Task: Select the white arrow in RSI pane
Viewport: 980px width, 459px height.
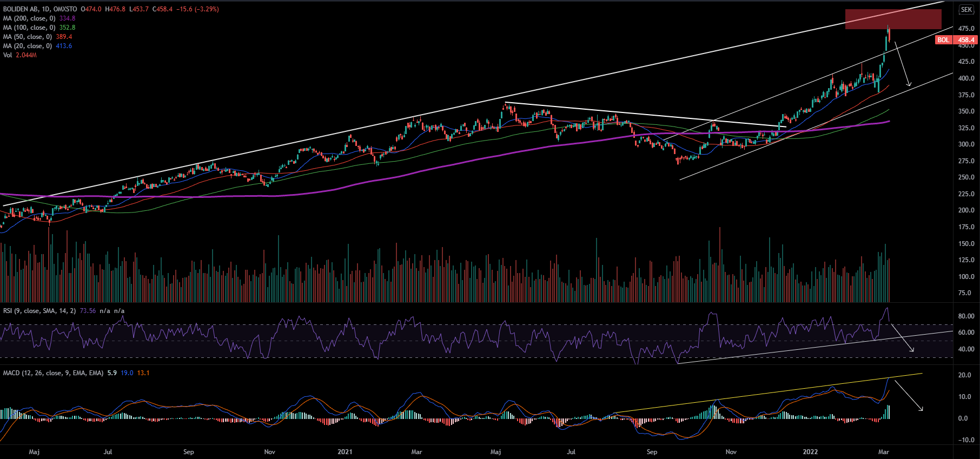Action: coord(903,338)
